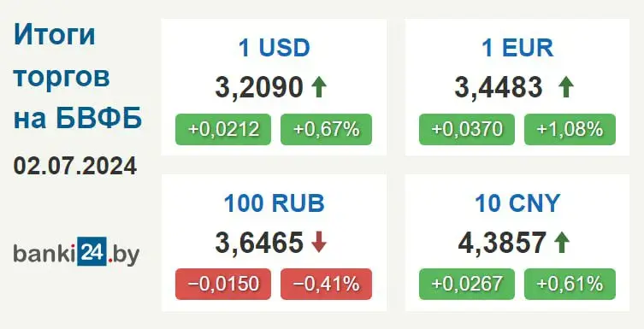Click the blue 24 logo square
This screenshot has width=644, height=329.
pyautogui.click(x=92, y=251)
